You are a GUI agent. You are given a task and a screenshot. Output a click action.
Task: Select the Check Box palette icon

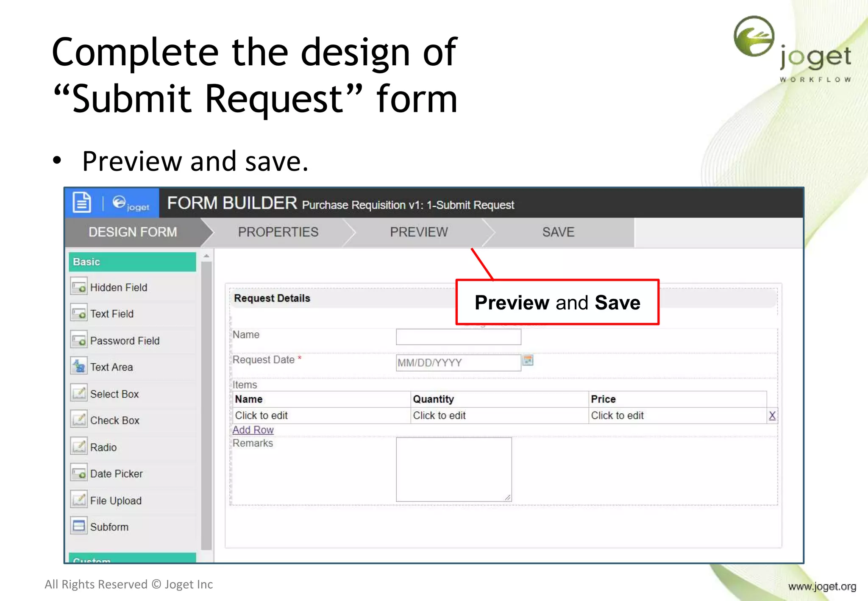[79, 420]
